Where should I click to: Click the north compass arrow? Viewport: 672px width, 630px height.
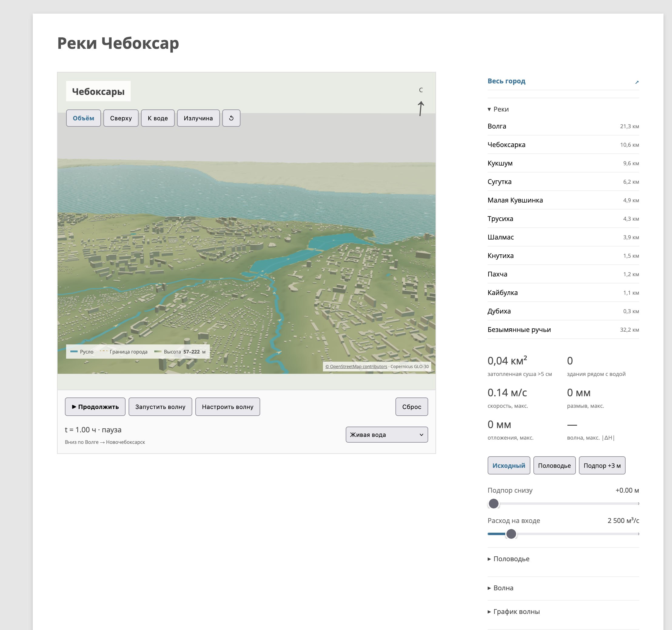click(421, 108)
